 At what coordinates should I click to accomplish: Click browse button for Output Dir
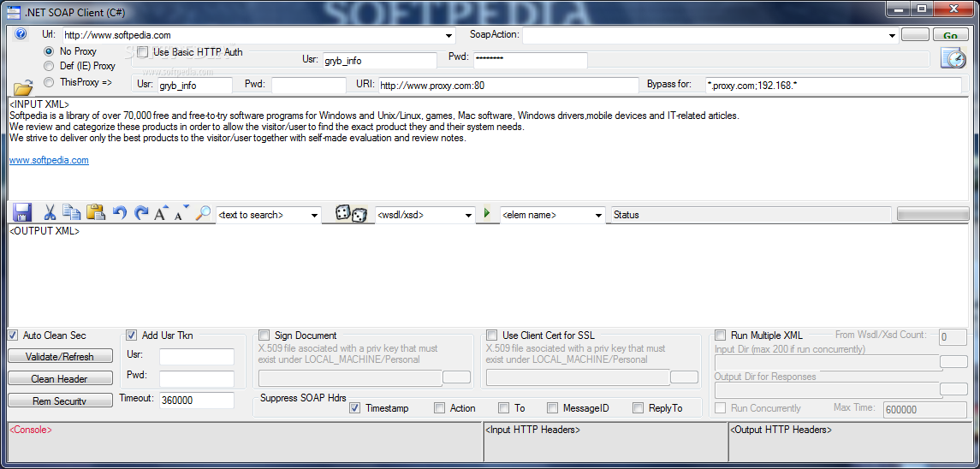tap(953, 389)
